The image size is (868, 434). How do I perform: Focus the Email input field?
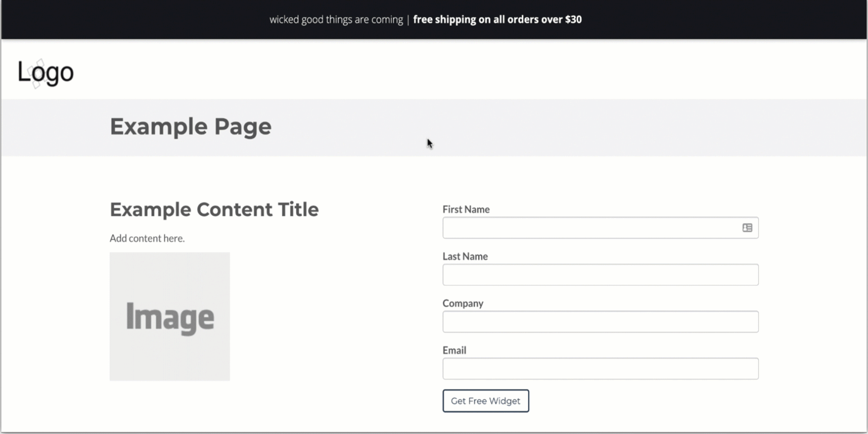tap(600, 369)
